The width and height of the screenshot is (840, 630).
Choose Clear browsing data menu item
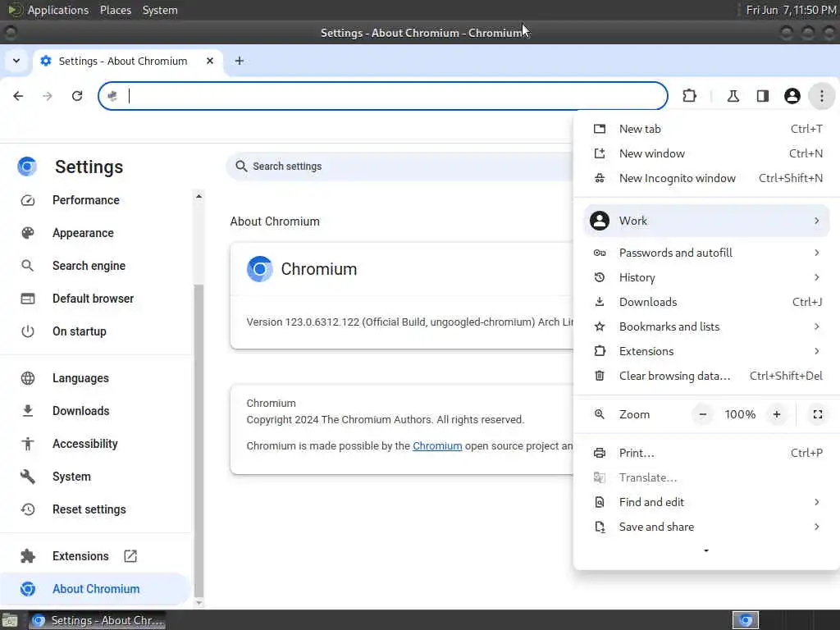pyautogui.click(x=706, y=376)
